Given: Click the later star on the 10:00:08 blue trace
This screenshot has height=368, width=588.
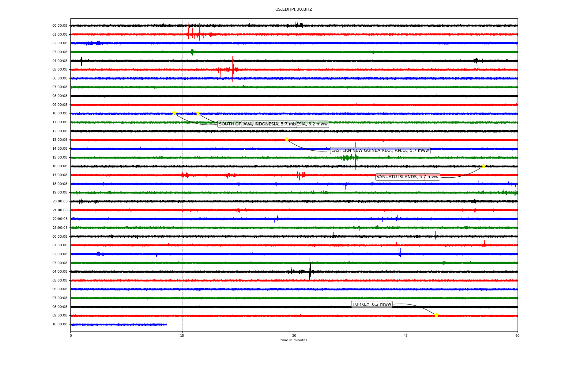Looking at the screenshot, I should pos(198,113).
